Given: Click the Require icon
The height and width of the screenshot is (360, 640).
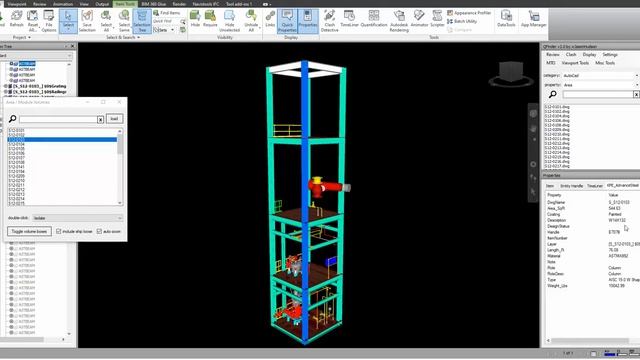Looking at the screenshot, I should coord(210,19).
